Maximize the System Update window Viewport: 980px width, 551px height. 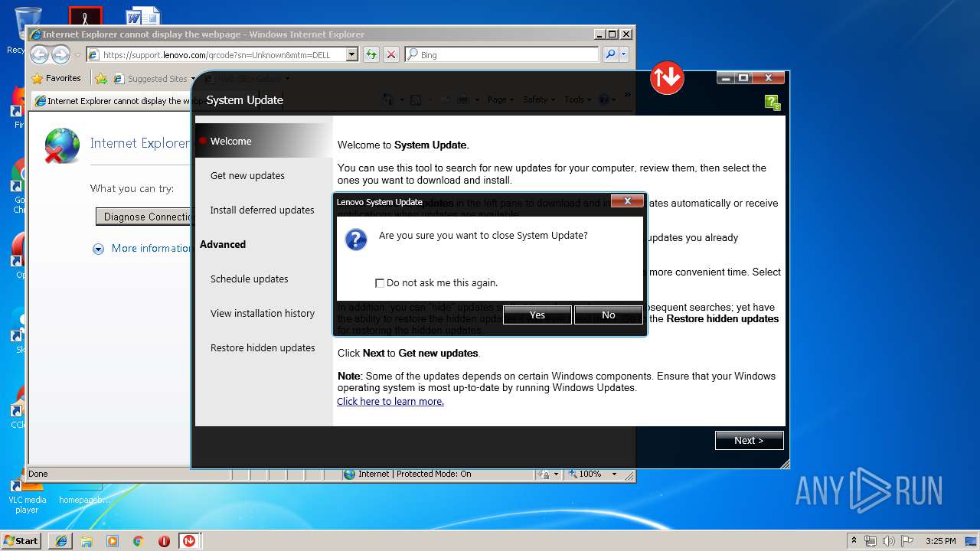(743, 78)
